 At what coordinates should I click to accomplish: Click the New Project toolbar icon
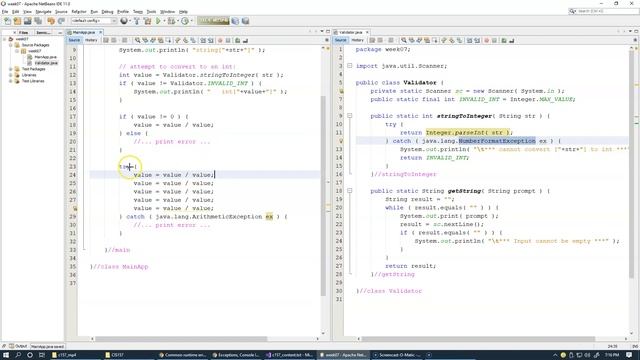[17, 21]
